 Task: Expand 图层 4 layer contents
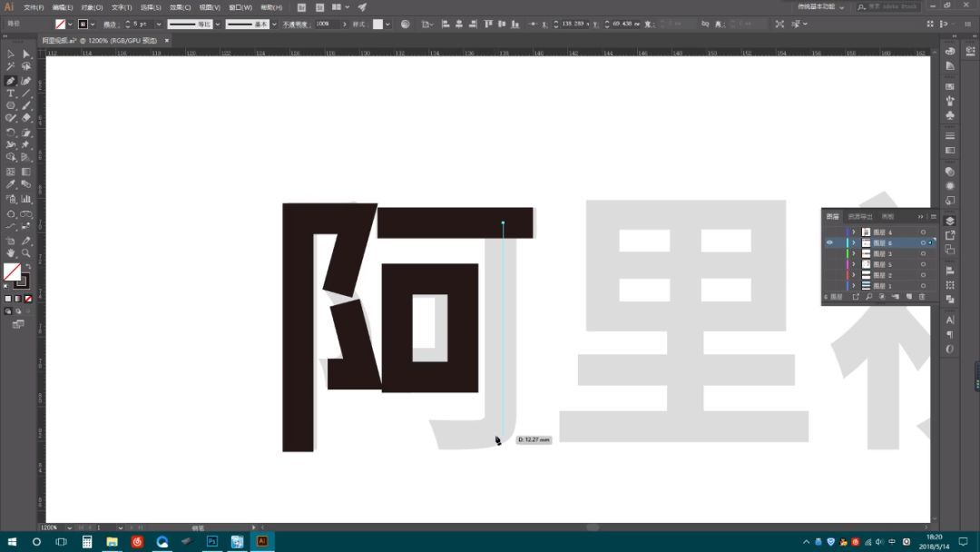[854, 232]
